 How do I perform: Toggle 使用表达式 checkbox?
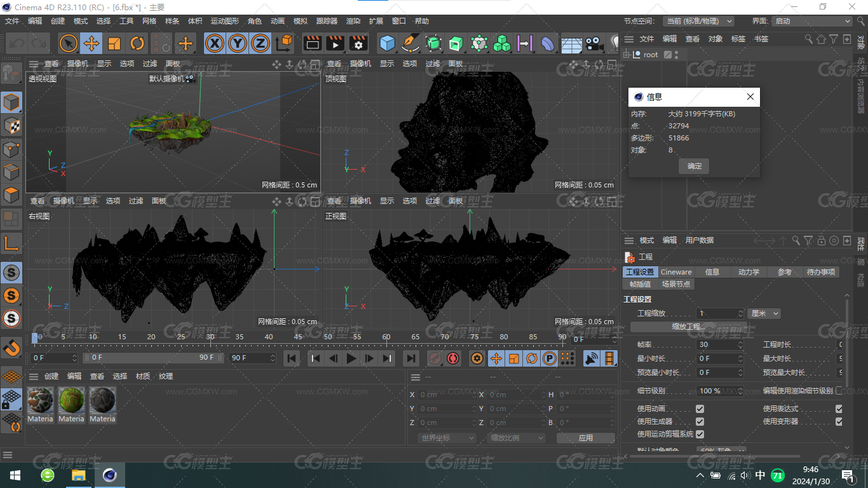click(839, 409)
